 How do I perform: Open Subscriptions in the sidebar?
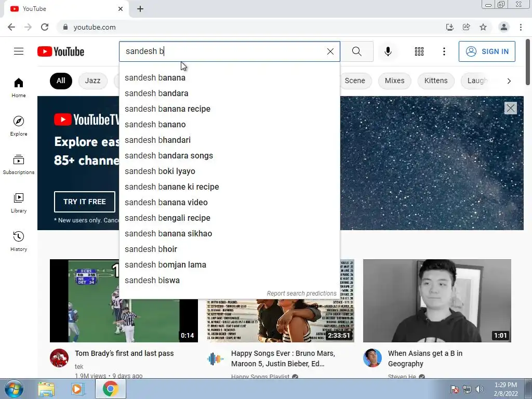[19, 164]
